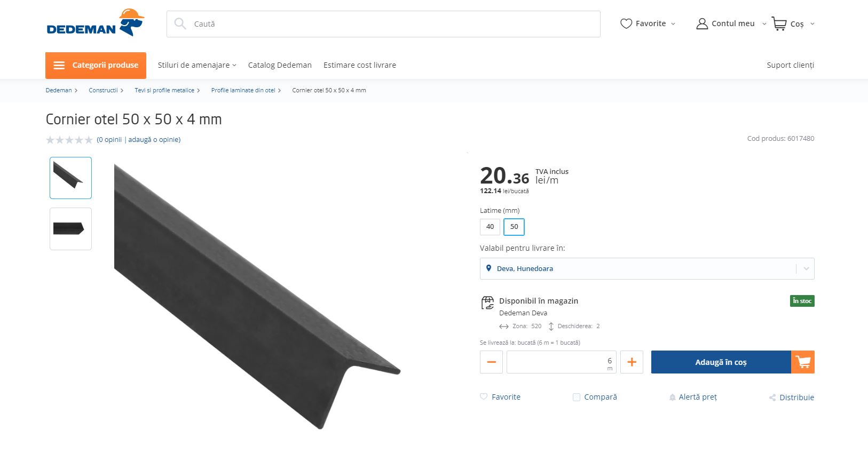The image size is (868, 469).
Task: Click the adaugă o opinie link
Action: coord(154,139)
